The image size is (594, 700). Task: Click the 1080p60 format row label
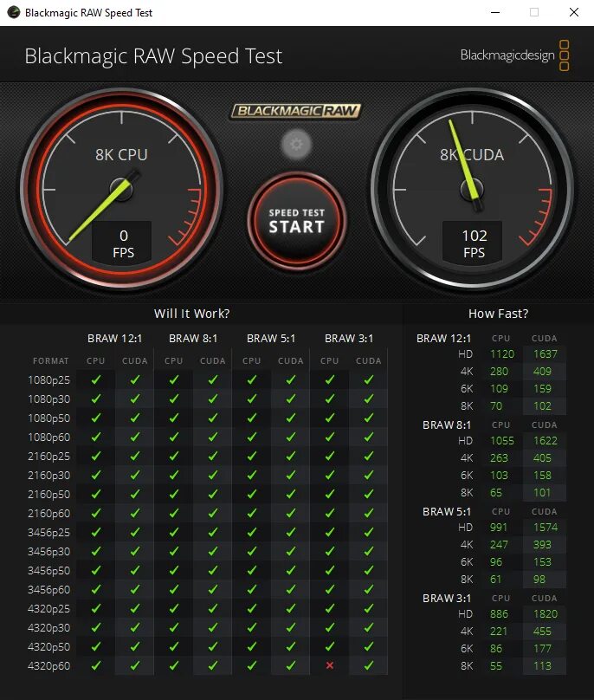(48, 437)
